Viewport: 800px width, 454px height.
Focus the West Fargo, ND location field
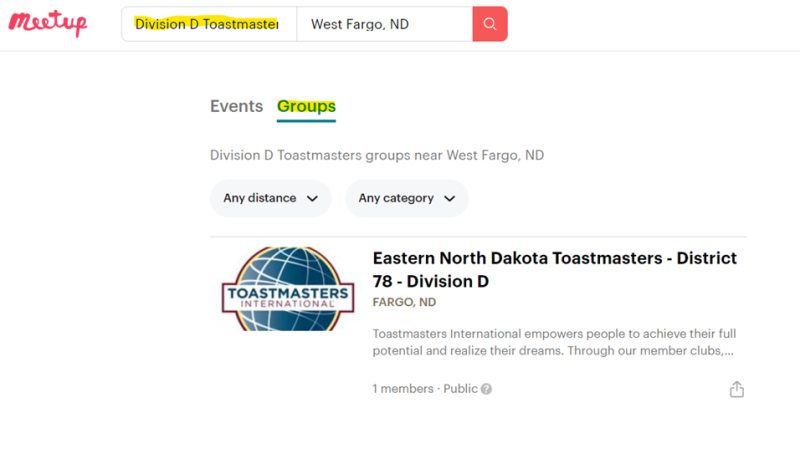(x=384, y=24)
